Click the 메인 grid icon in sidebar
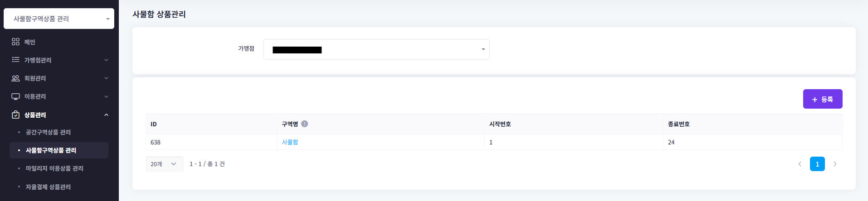 [15, 42]
